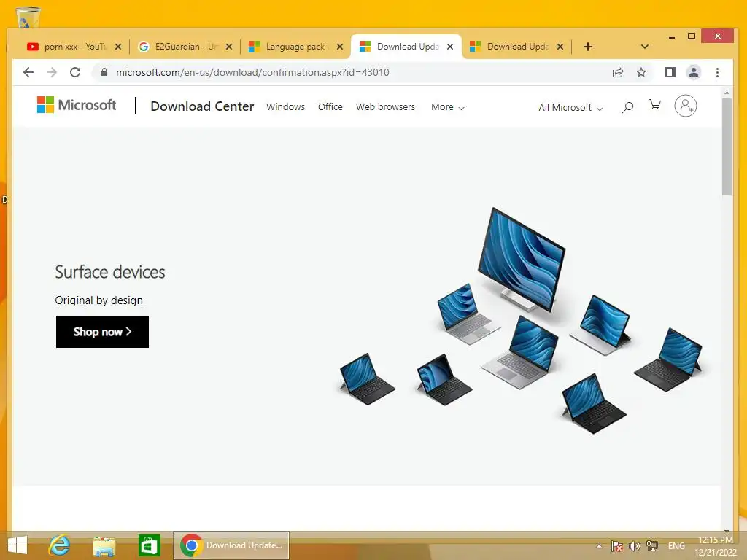The height and width of the screenshot is (560, 747).
Task: Open Chrome side panel
Action: point(670,72)
